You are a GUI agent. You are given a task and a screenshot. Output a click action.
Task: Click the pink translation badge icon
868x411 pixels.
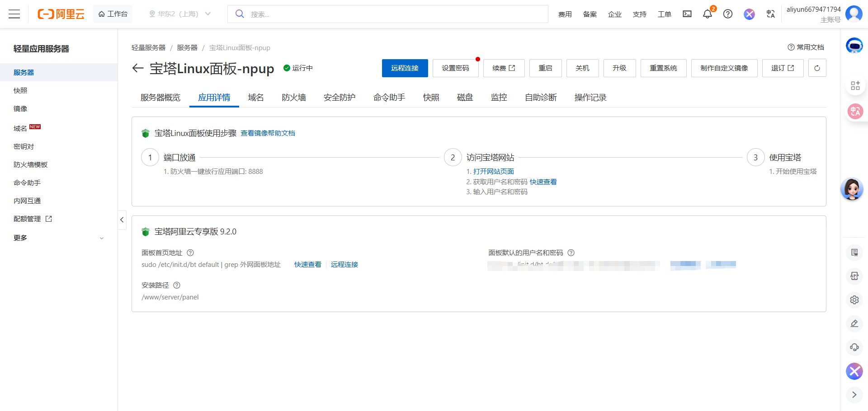tap(855, 111)
